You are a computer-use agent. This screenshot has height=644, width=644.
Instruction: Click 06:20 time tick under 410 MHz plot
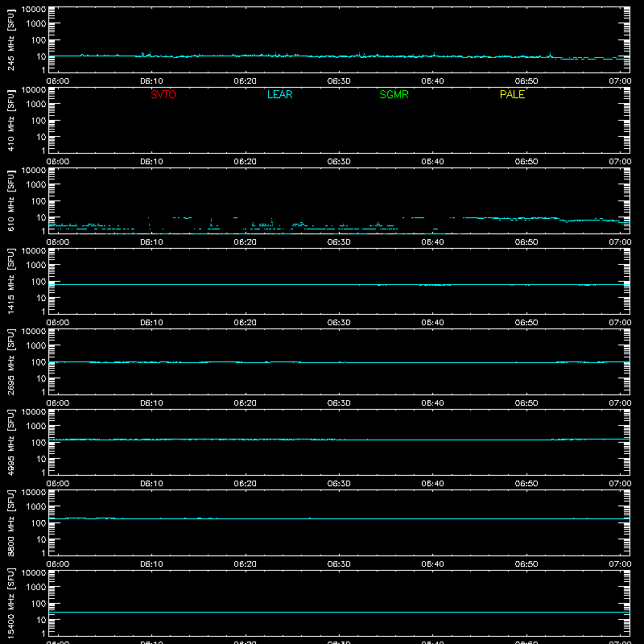(x=246, y=162)
